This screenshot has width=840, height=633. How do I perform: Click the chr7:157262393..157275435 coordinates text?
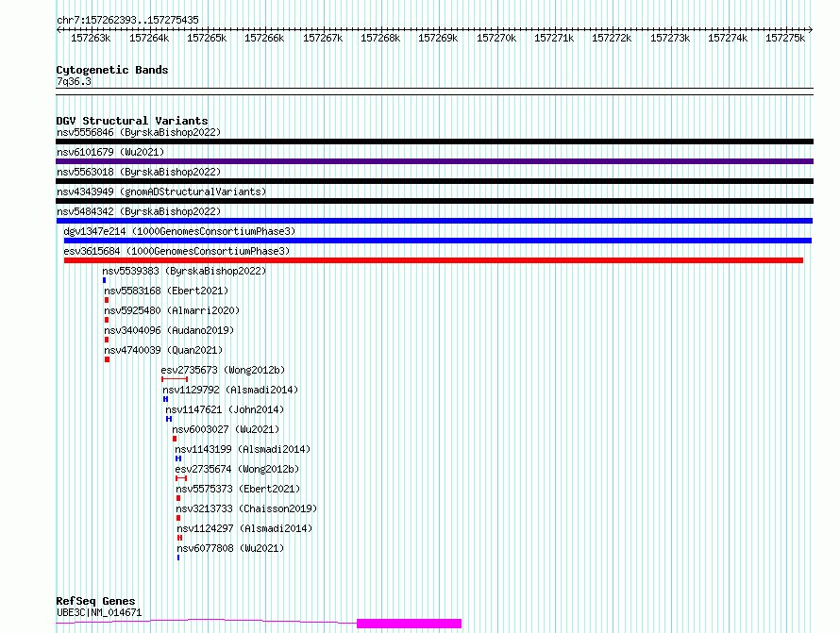[127, 20]
